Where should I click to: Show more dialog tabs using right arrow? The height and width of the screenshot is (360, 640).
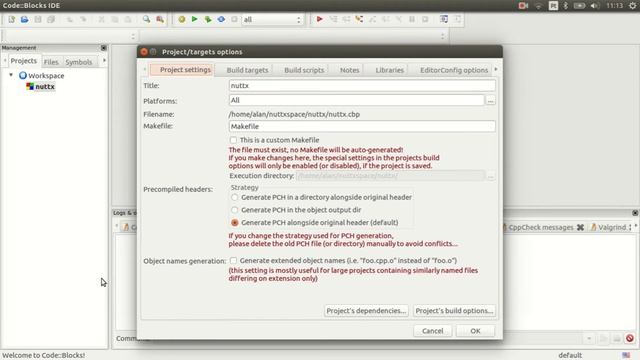pyautogui.click(x=496, y=69)
